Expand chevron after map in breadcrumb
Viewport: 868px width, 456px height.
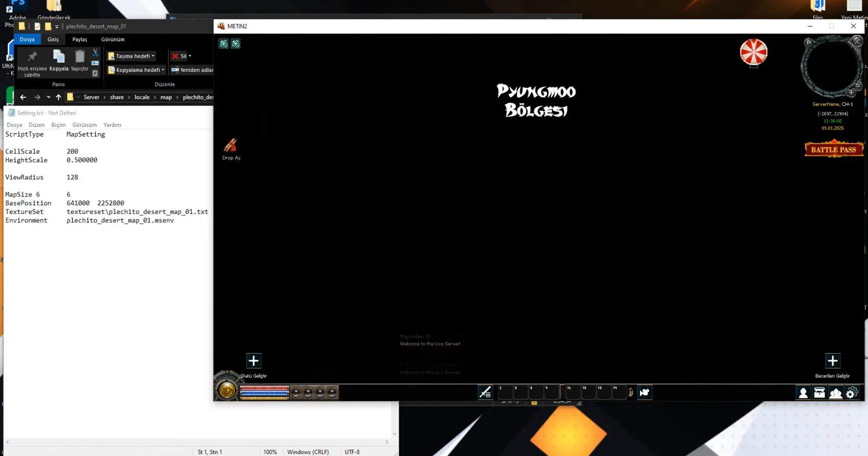[x=177, y=97]
